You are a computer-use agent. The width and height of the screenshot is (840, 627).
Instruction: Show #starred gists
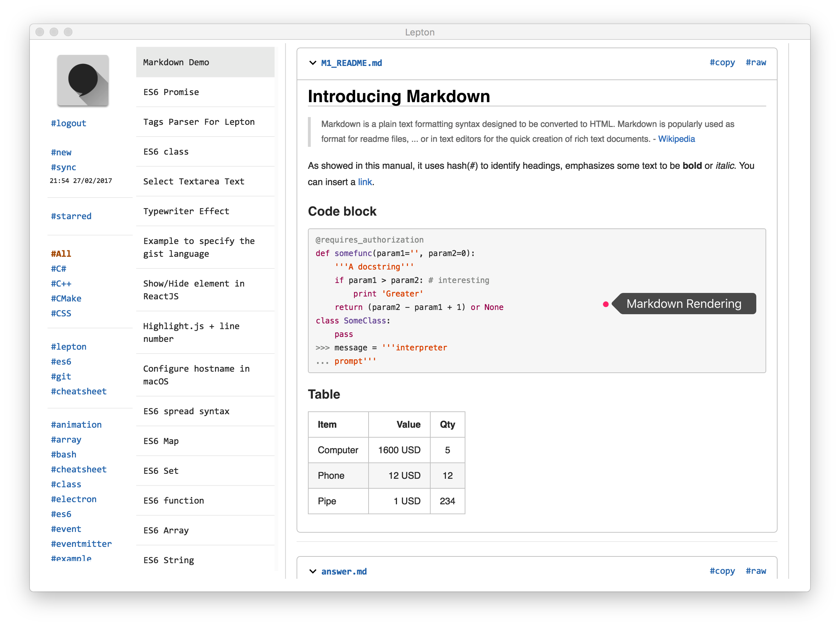pyautogui.click(x=71, y=216)
